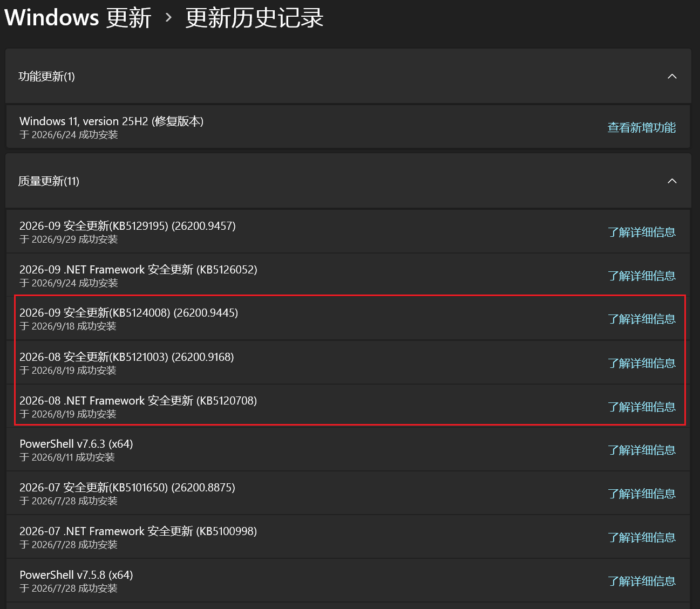This screenshot has width=700, height=609.
Task: Open 了解详细信息 for PowerShell v7.5.8
Action: [x=642, y=581]
